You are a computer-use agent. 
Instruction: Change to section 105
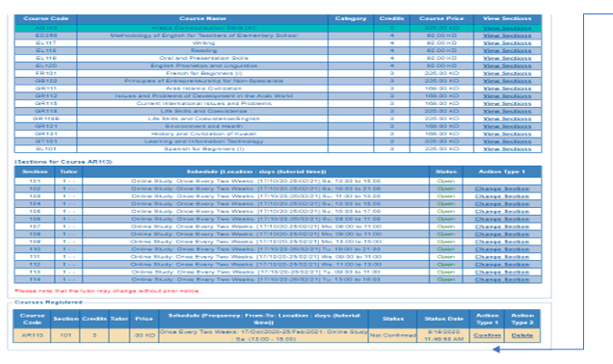(x=502, y=211)
